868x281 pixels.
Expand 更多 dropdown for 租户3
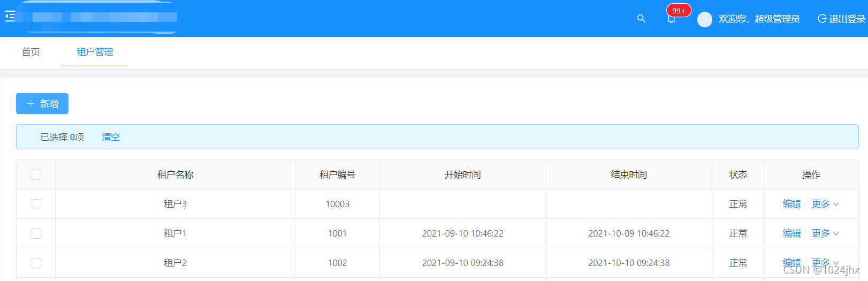click(x=825, y=204)
